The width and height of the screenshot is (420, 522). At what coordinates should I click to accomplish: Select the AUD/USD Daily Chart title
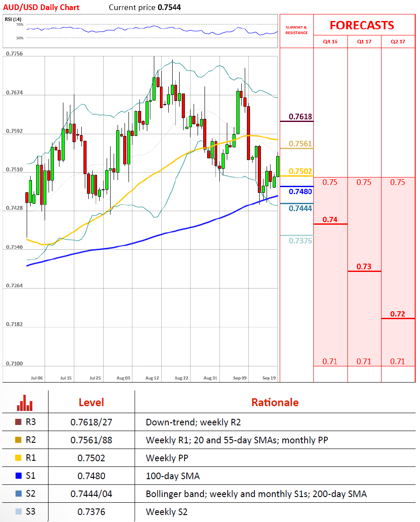(x=41, y=7)
